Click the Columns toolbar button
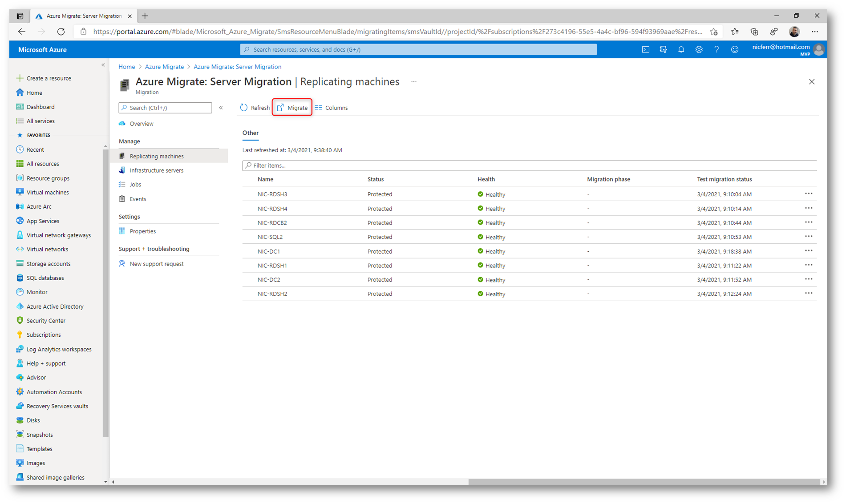The width and height of the screenshot is (846, 504). 332,108
